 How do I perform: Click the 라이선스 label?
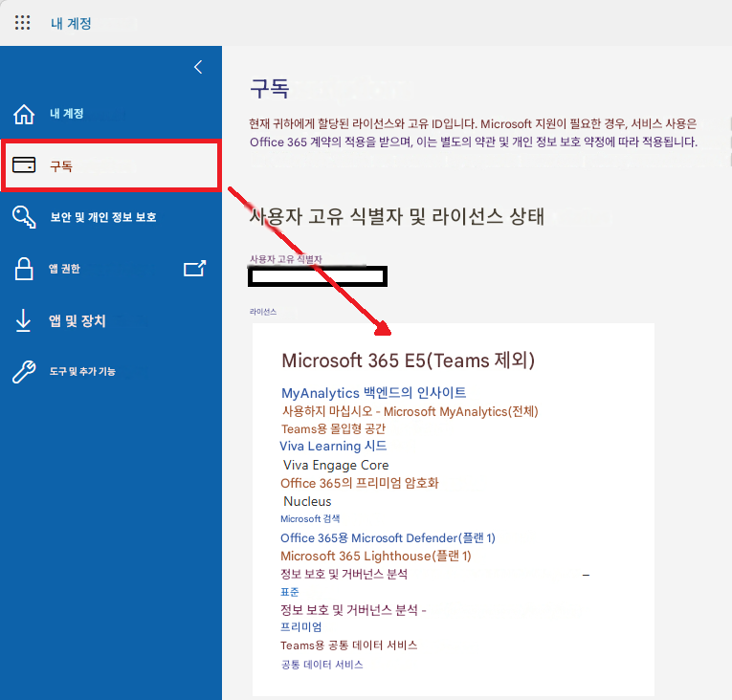pyautogui.click(x=263, y=312)
